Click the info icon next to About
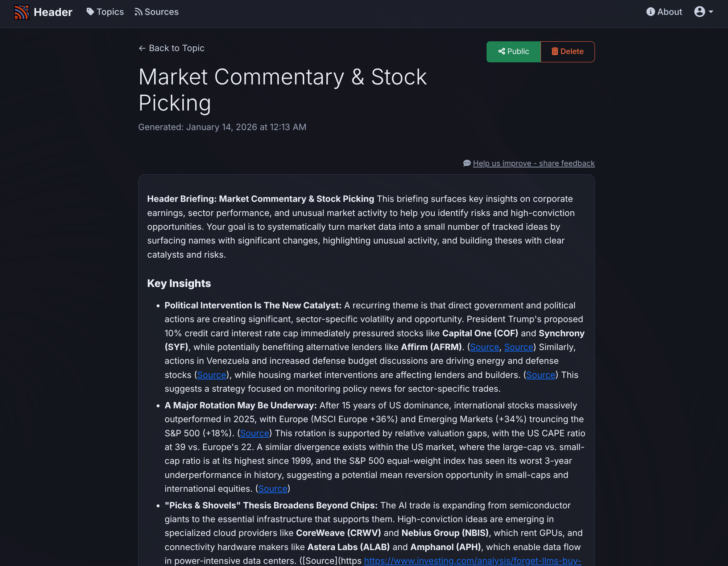Viewport: 728px width, 566px height. click(x=650, y=11)
